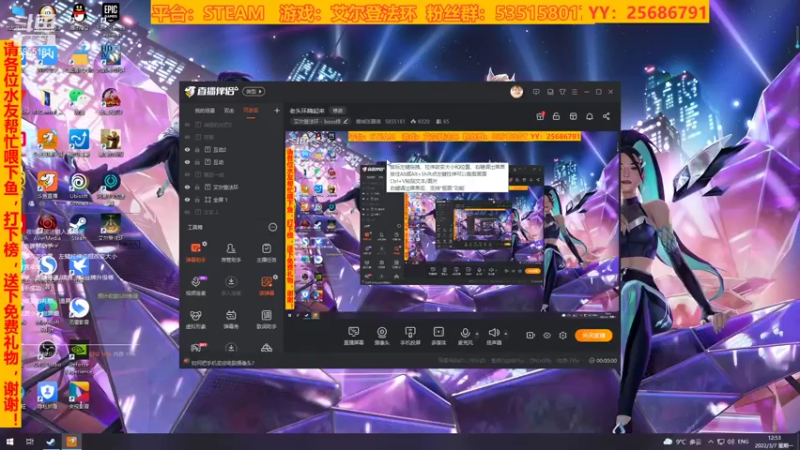The height and width of the screenshot is (450, 800).
Task: Open Task View on the taskbar
Action: (30, 441)
